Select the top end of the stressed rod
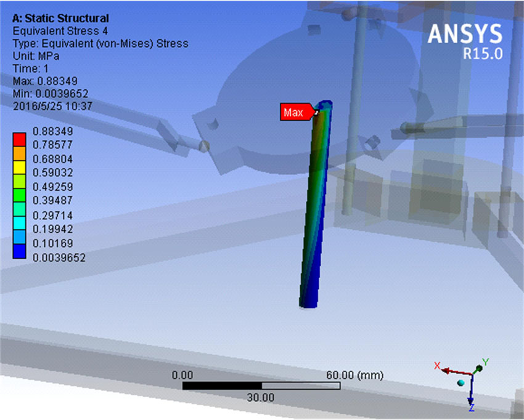The width and height of the screenshot is (524, 420). pos(324,107)
